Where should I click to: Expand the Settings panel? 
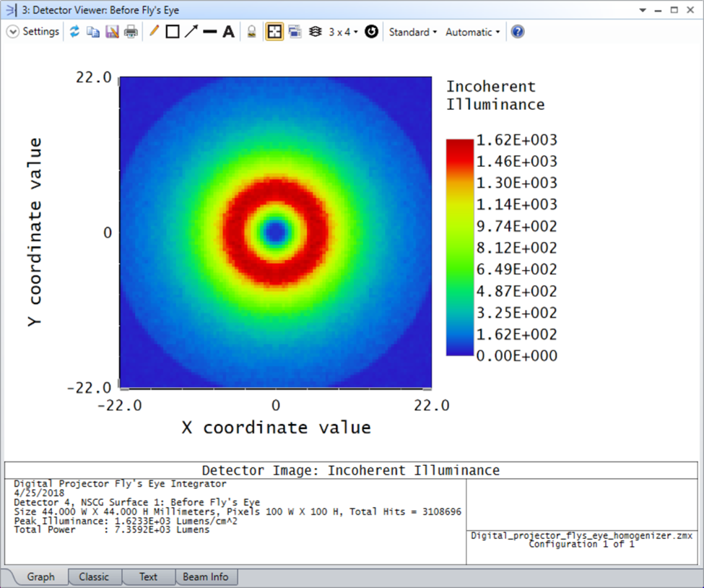[13, 31]
